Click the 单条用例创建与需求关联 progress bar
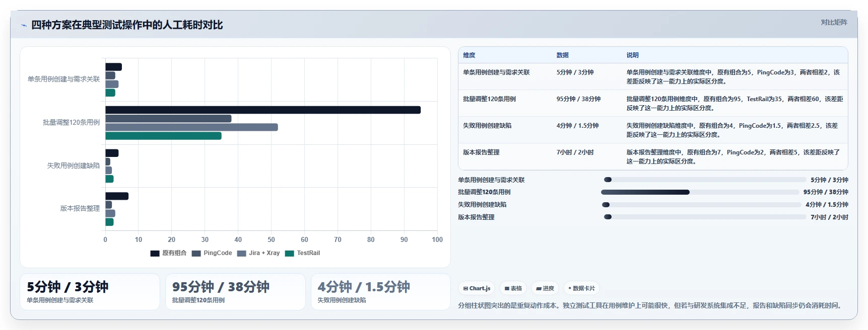 coord(705,180)
